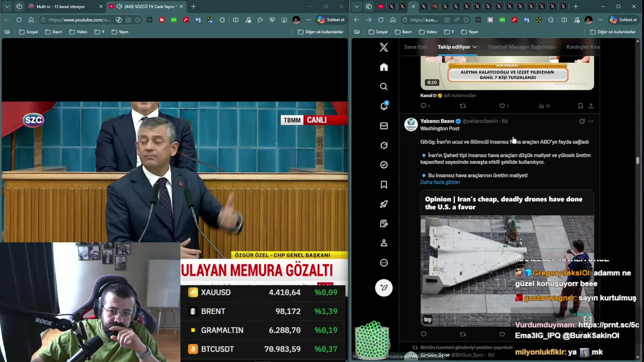Open the Basın bookmark folder in YouTube window
This screenshot has width=644, height=362.
click(53, 32)
